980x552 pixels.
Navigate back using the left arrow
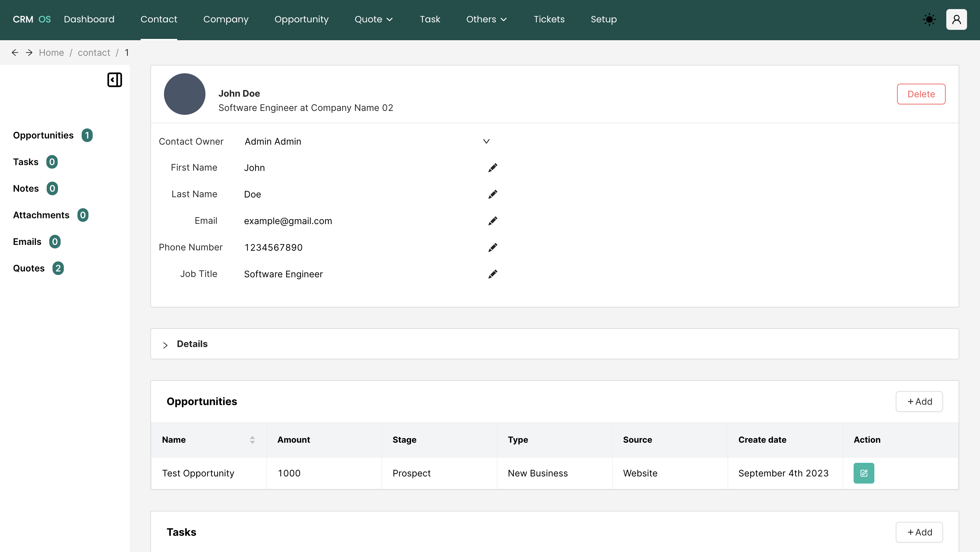pyautogui.click(x=15, y=52)
